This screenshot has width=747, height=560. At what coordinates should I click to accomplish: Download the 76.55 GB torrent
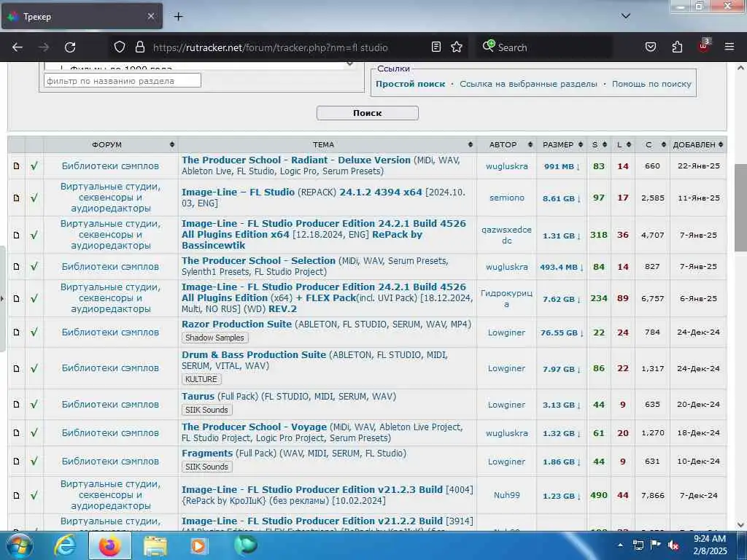tap(562, 332)
